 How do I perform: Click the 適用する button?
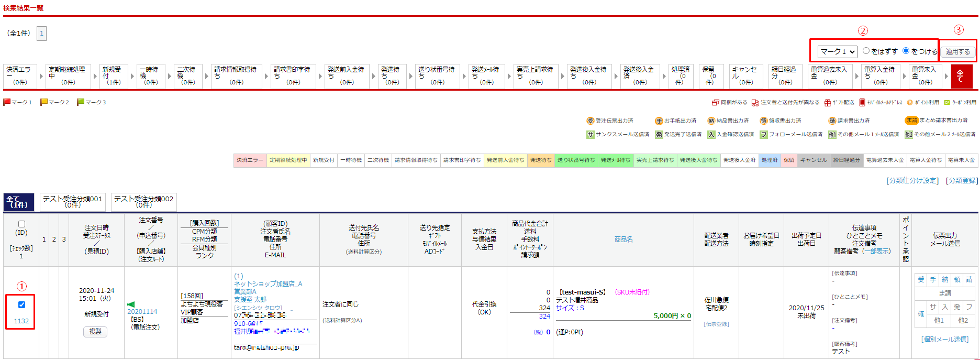click(x=957, y=51)
